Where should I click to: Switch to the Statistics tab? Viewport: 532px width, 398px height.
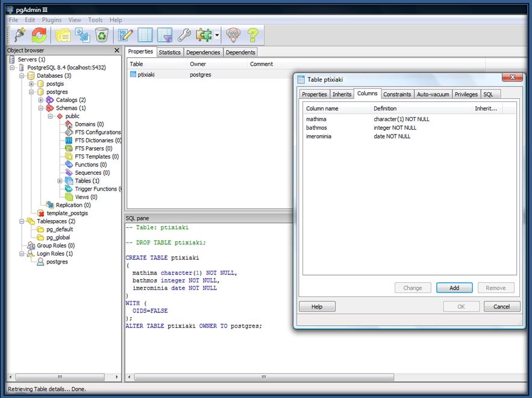(170, 52)
